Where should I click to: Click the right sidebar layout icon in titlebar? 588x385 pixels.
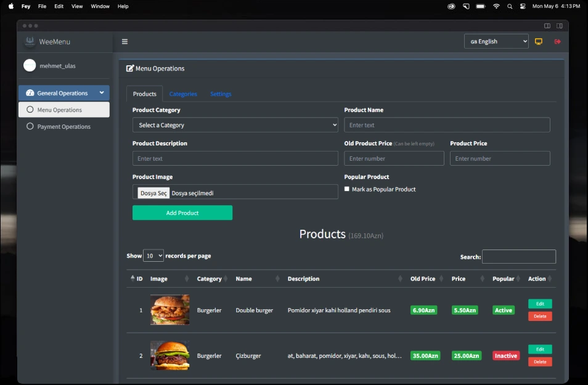pos(559,26)
